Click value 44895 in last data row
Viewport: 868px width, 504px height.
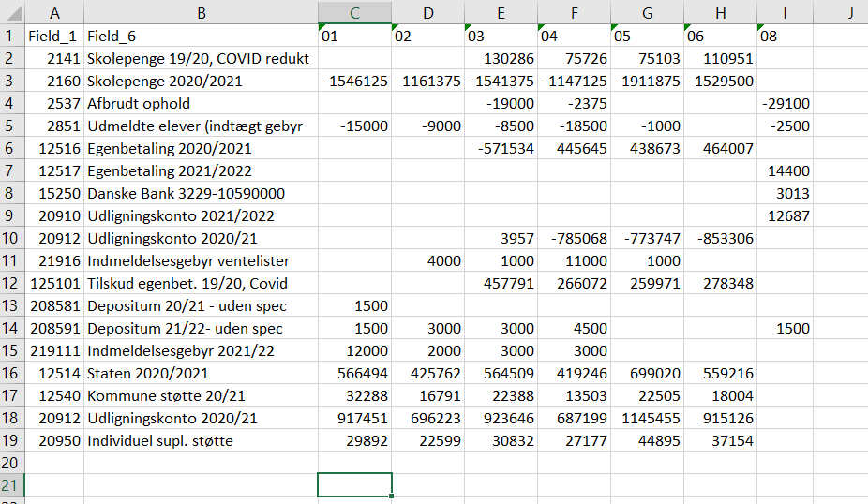coord(647,441)
